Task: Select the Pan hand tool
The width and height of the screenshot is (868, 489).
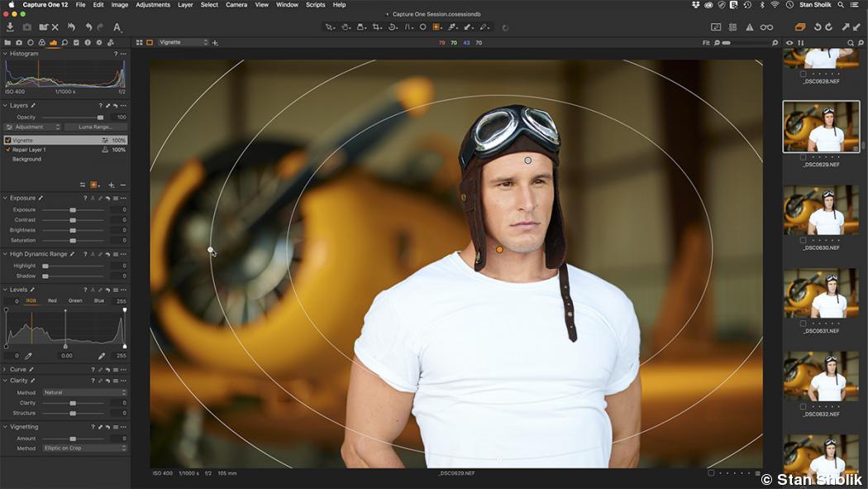Action: (x=345, y=26)
